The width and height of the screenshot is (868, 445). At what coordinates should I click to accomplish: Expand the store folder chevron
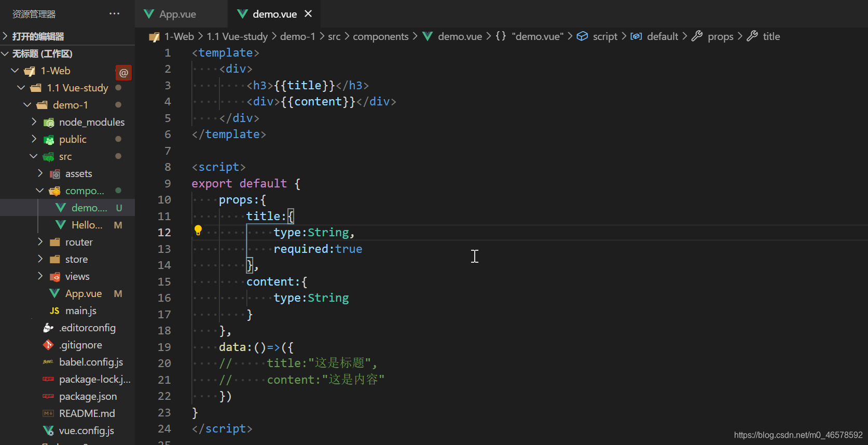coord(40,259)
